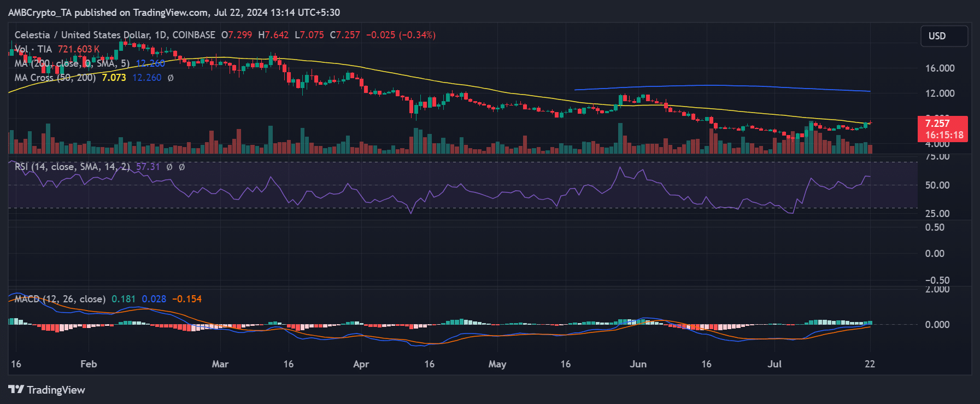This screenshot has width=980, height=404.
Task: Click the May date label
Action: [497, 364]
